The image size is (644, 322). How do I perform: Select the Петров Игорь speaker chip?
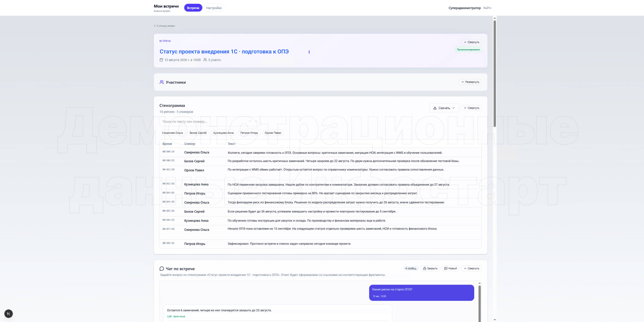249,133
